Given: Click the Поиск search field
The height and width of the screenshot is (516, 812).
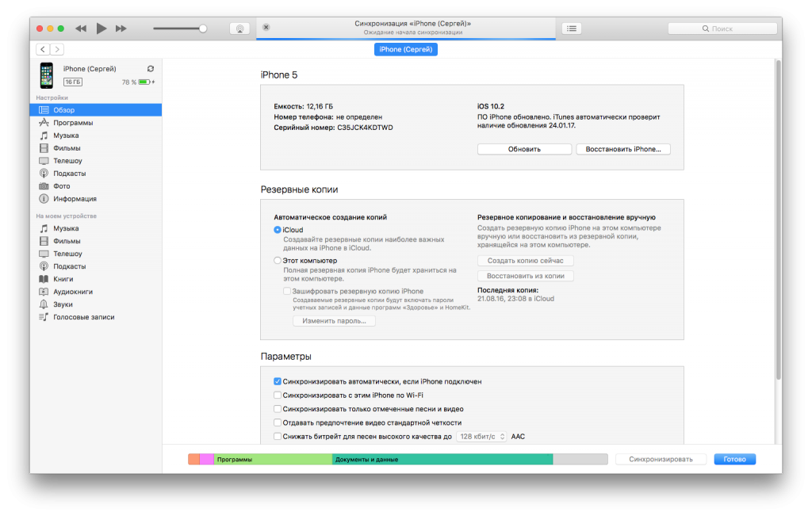Looking at the screenshot, I should click(x=722, y=29).
